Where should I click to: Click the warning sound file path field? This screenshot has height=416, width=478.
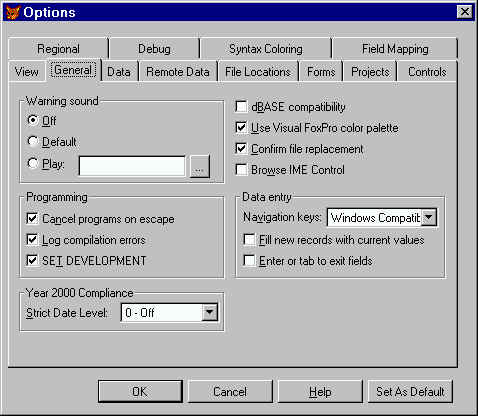(x=132, y=166)
